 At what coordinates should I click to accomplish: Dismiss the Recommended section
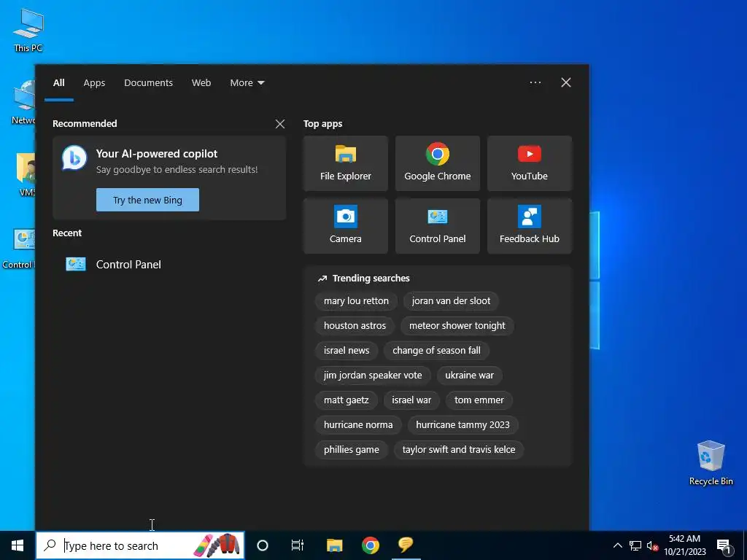coord(280,124)
